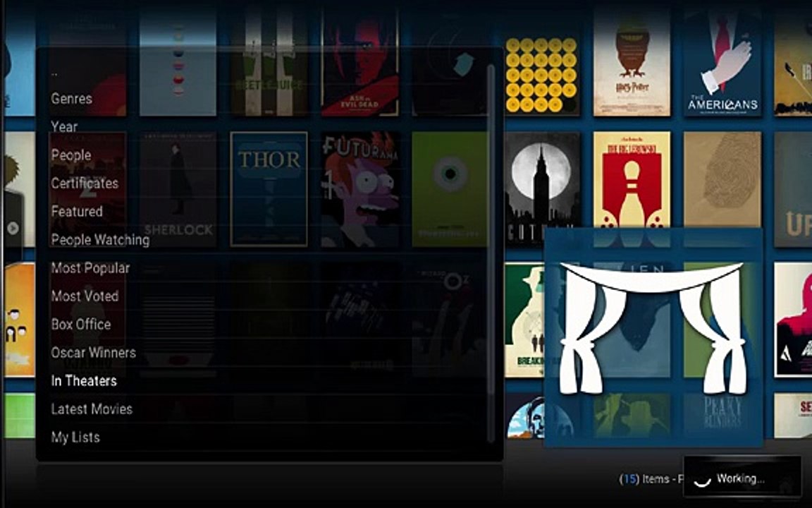This screenshot has width=812, height=508.
Task: Select Most Voted entry
Action: click(x=85, y=296)
